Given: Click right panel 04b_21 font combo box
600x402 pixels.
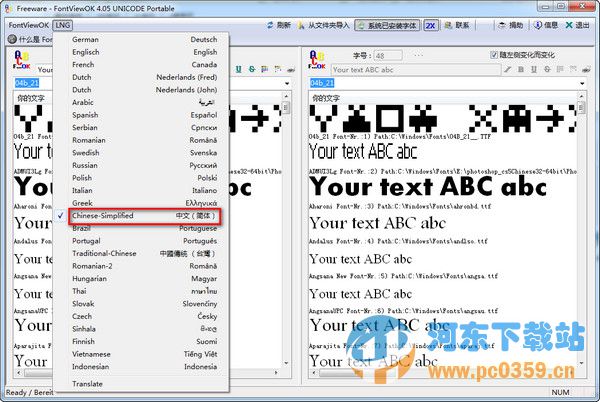Looking at the screenshot, I should [x=447, y=83].
